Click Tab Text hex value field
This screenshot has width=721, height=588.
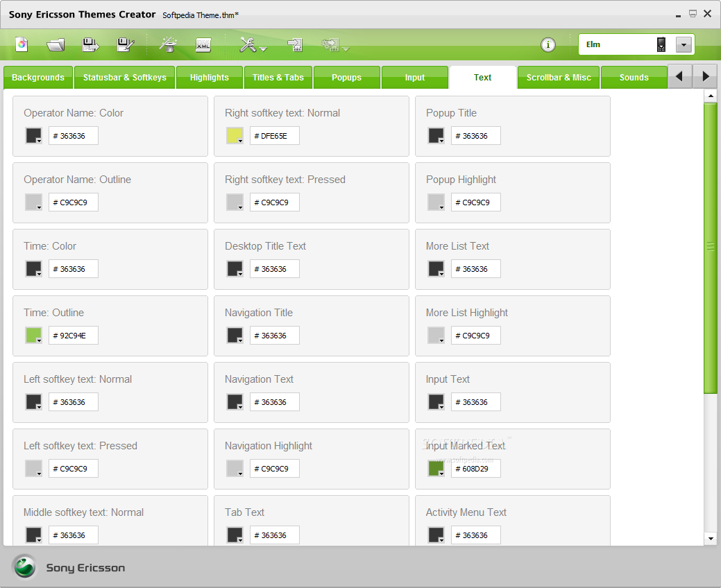(x=275, y=535)
